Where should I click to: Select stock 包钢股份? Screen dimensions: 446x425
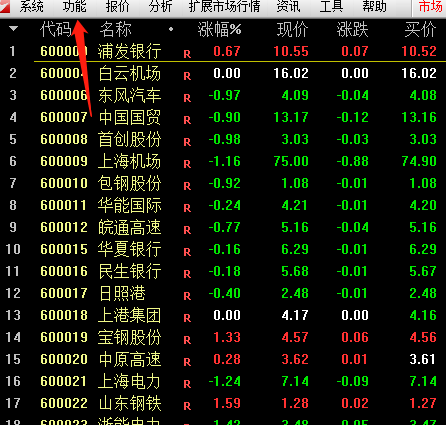pyautogui.click(x=130, y=183)
